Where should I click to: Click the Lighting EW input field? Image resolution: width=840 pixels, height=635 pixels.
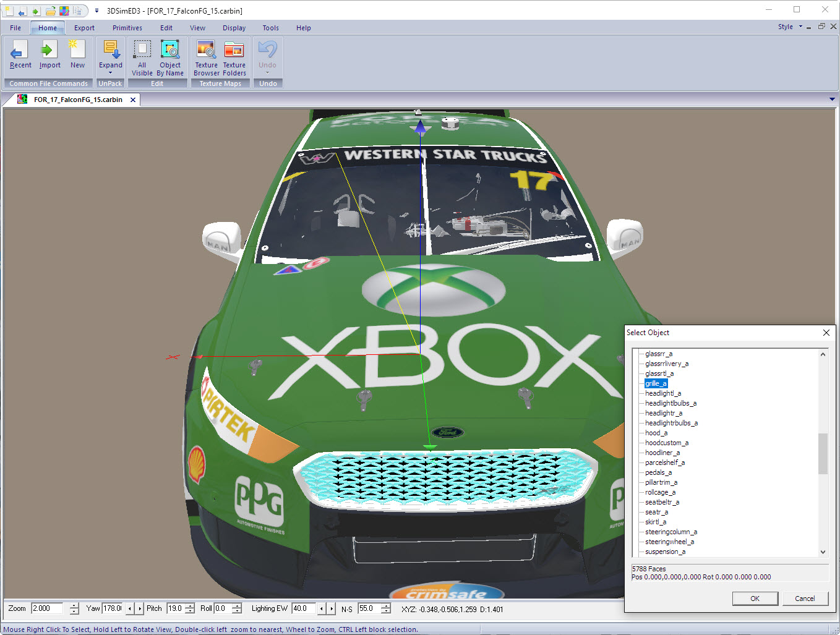(x=303, y=608)
